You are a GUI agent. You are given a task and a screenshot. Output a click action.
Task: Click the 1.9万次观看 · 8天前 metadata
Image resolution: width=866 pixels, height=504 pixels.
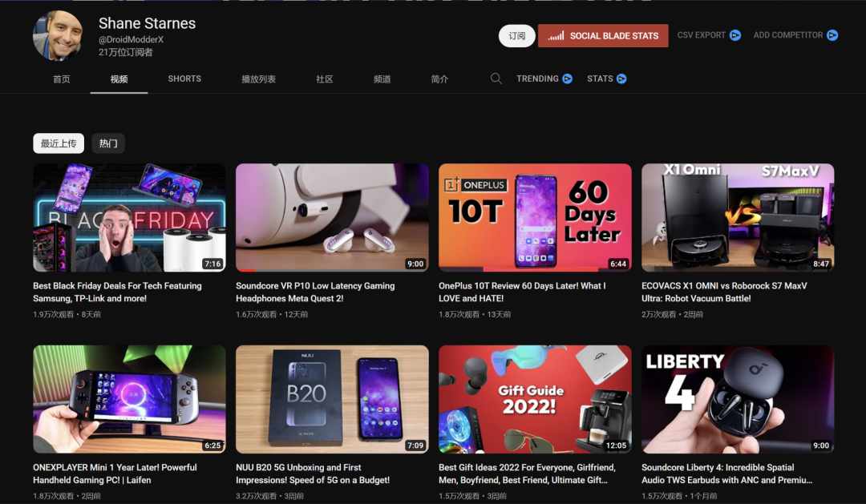67,315
